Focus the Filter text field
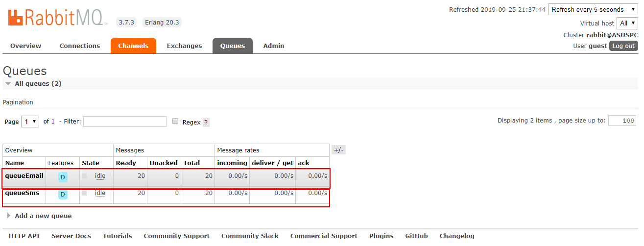This screenshot has width=644, height=246. (125, 122)
